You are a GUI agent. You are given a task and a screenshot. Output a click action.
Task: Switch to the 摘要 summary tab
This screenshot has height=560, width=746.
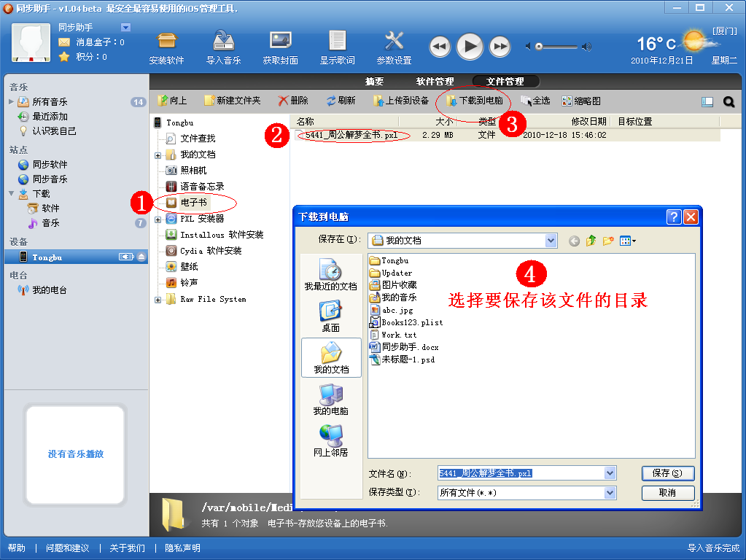[374, 82]
